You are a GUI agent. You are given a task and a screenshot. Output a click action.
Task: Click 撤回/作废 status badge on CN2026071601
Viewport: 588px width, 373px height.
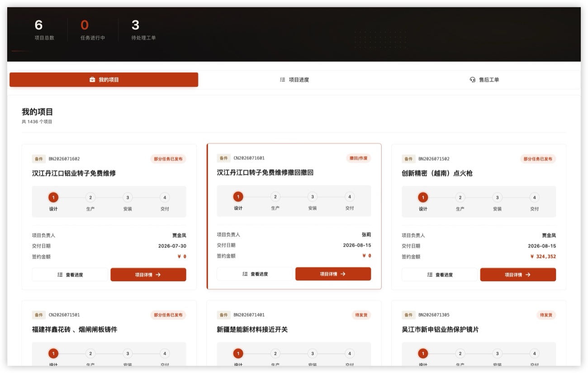pyautogui.click(x=359, y=158)
